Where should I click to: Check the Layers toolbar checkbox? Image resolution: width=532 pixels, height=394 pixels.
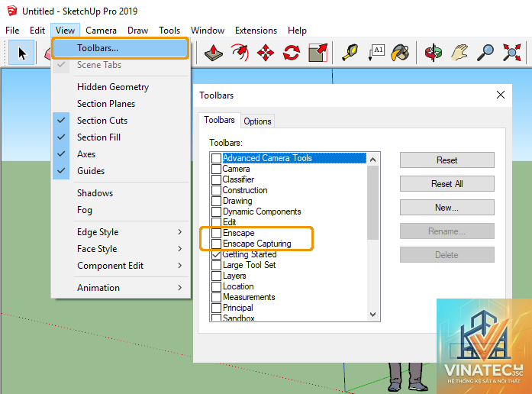coord(216,276)
